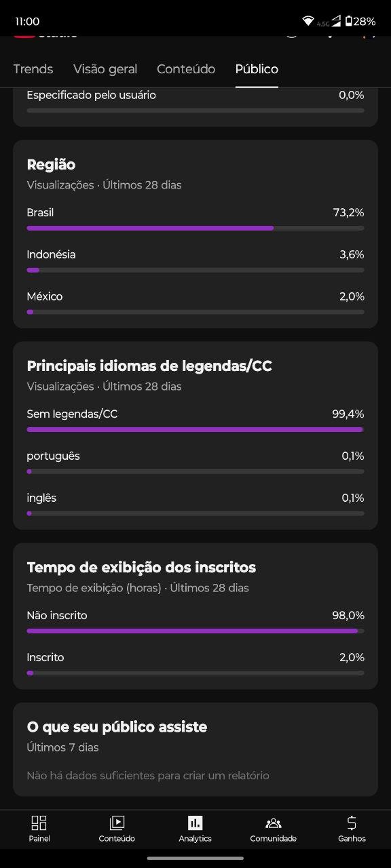Image resolution: width=391 pixels, height=868 pixels.
Task: Tap the Indonésia region row
Action: coord(195,261)
